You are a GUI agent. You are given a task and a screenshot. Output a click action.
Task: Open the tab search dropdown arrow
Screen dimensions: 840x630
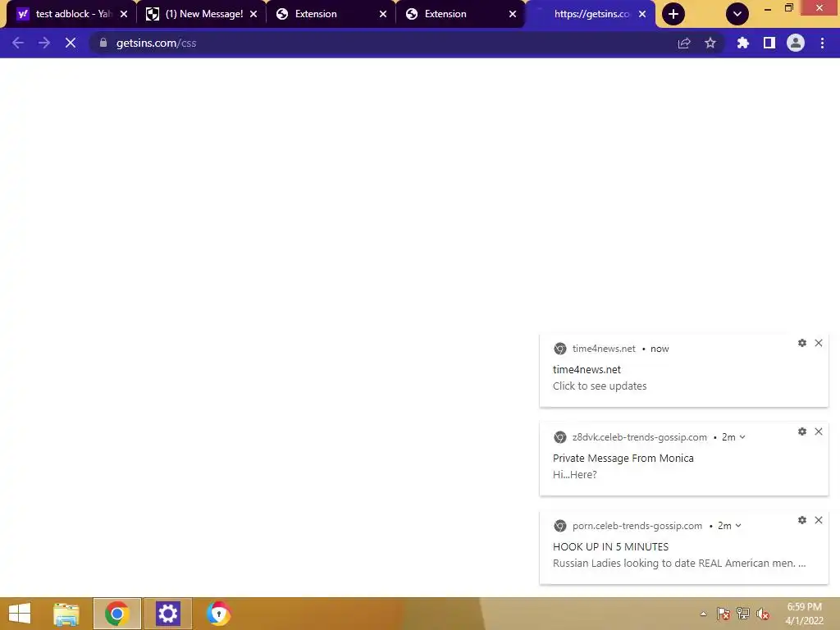[737, 14]
